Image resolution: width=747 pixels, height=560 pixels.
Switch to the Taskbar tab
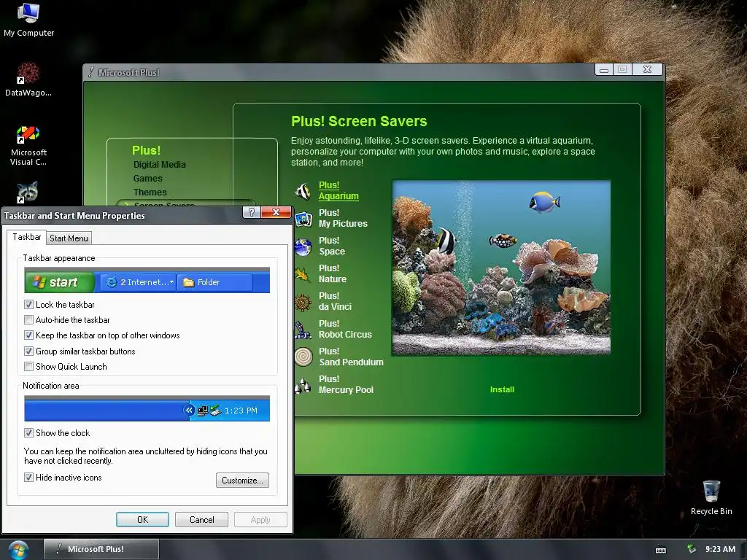click(x=27, y=237)
